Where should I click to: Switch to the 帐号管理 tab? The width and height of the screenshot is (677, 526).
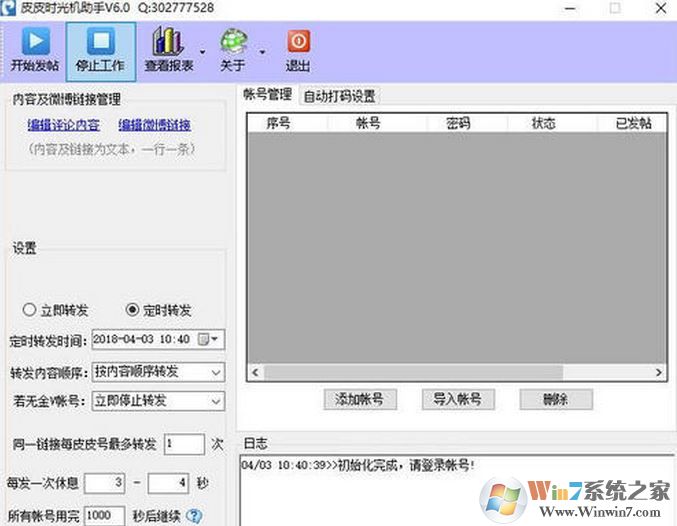[267, 94]
